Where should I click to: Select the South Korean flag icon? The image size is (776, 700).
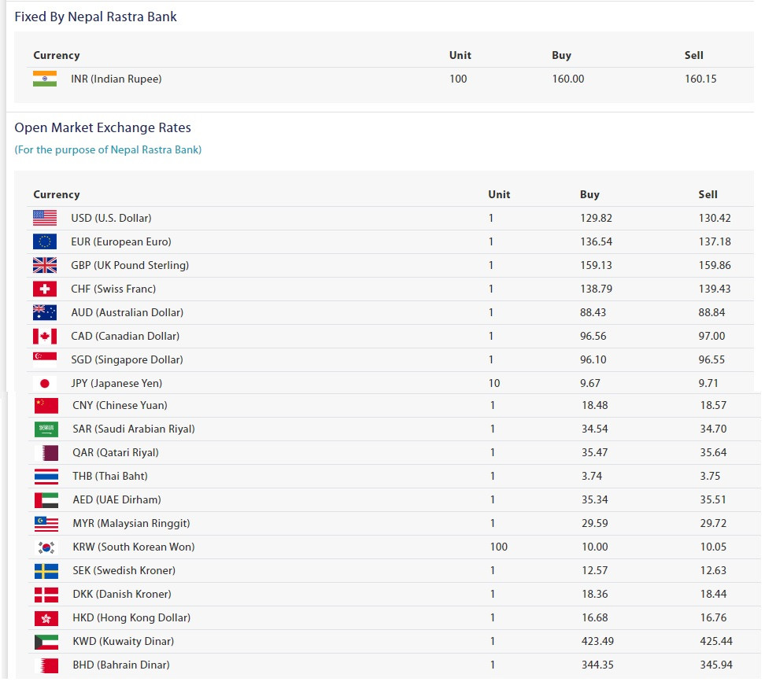46,547
